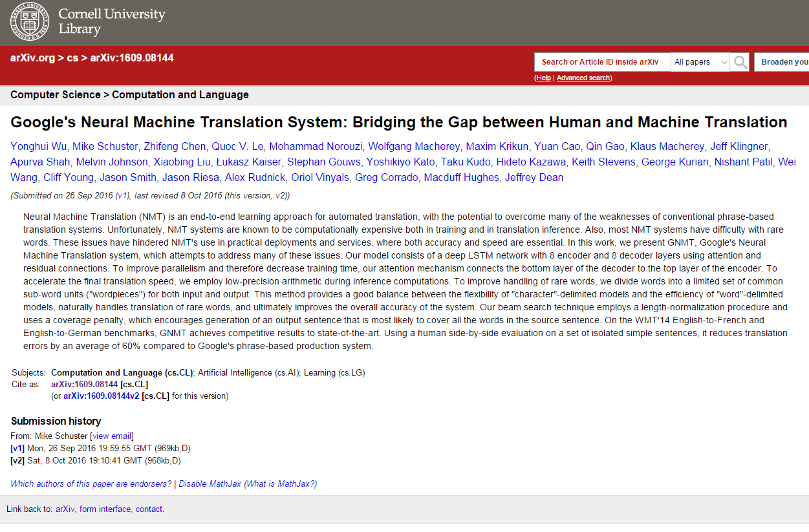Viewport: 809px width, 532px height.
Task: Open the Help link under search
Action: [543, 78]
